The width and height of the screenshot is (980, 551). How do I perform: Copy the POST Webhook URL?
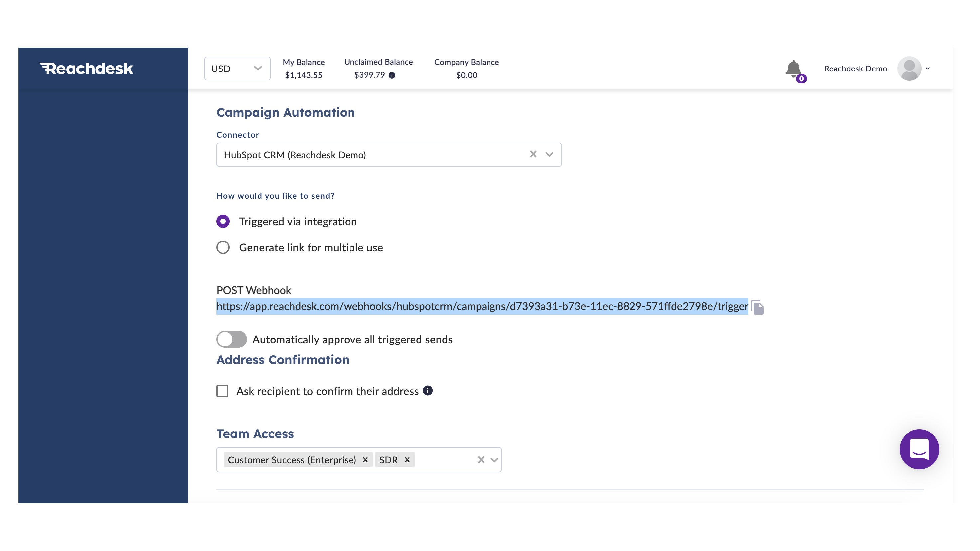758,307
